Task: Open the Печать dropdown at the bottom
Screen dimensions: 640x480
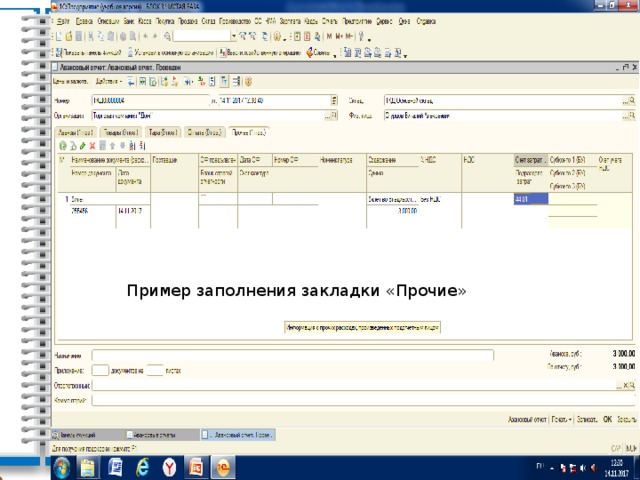Action: tap(562, 419)
